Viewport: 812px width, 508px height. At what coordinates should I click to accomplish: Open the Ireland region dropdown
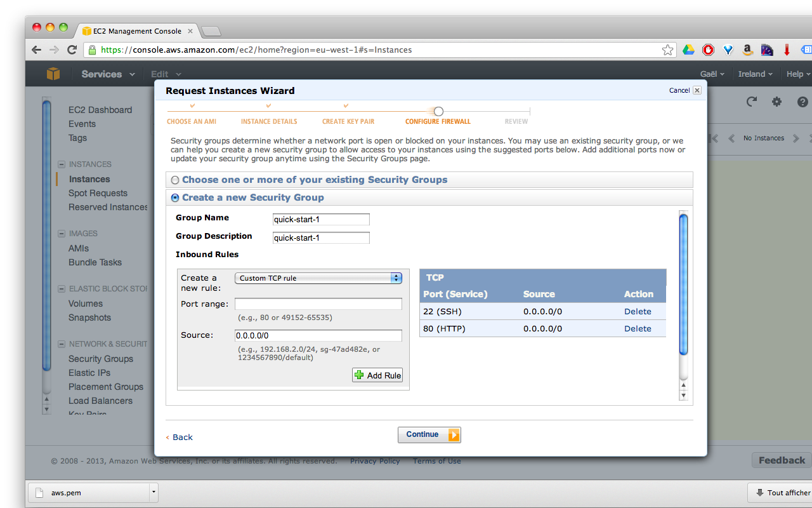coord(755,74)
